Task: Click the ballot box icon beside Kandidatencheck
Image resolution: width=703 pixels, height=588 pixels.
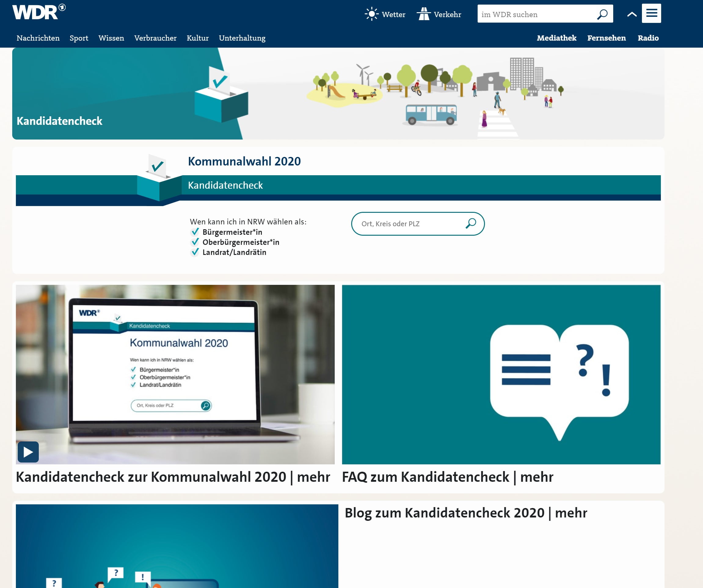Action: (x=159, y=178)
